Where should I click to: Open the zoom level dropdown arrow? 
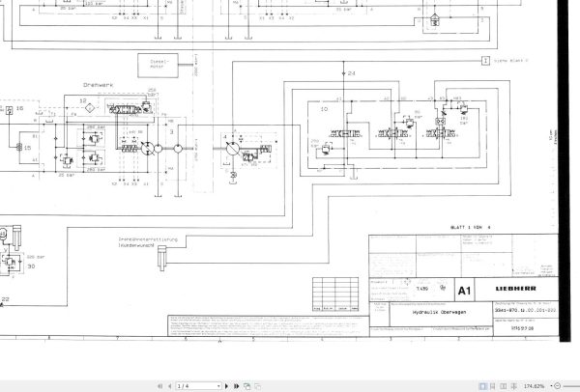(x=551, y=386)
